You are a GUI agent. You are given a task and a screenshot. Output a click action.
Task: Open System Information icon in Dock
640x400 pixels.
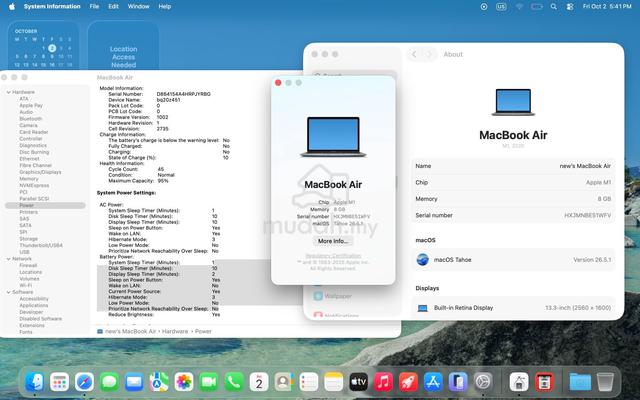click(519, 382)
